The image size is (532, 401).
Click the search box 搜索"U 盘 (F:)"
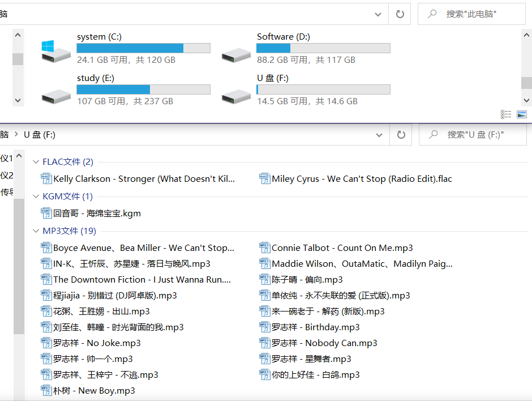coord(473,135)
